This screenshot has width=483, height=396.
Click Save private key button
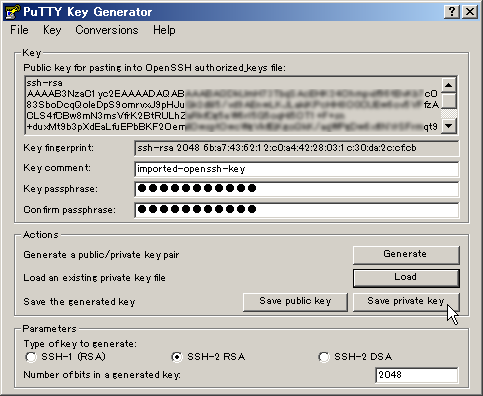[406, 302]
